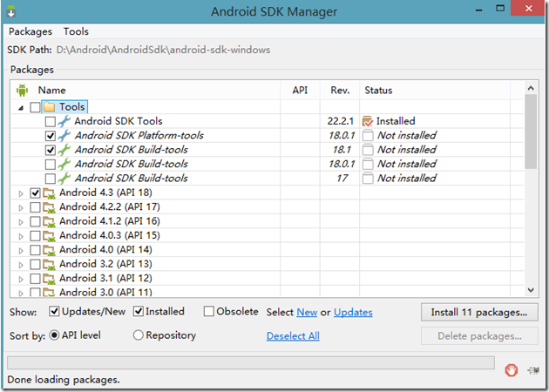Enable the Obsolete filter checkbox
This screenshot has height=392, width=549.
(208, 311)
